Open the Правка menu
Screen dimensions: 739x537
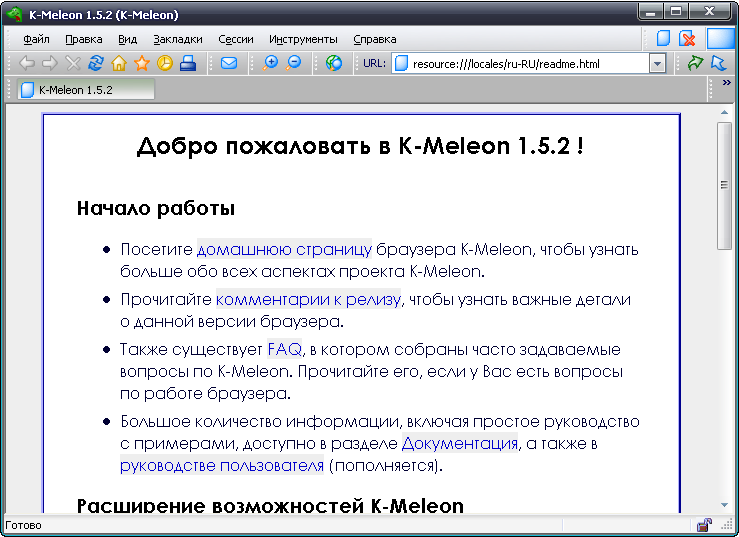pos(84,39)
